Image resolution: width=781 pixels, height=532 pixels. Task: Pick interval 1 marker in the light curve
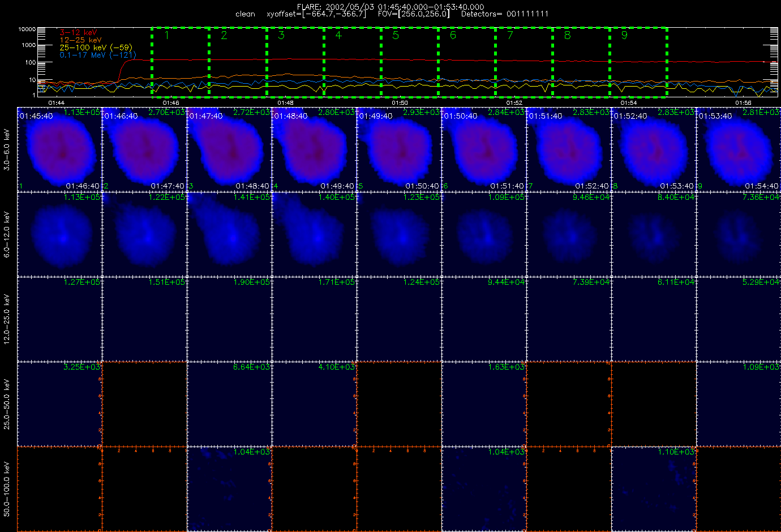(167, 35)
